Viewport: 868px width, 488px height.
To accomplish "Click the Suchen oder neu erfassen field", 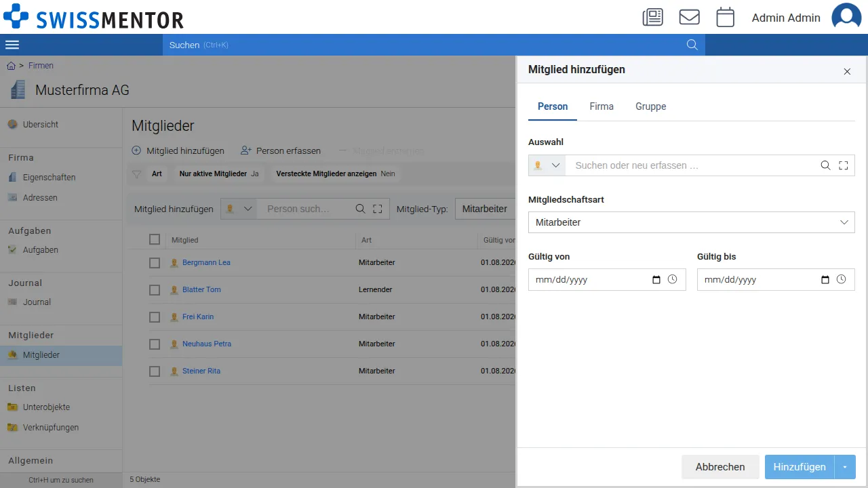I will (x=692, y=165).
